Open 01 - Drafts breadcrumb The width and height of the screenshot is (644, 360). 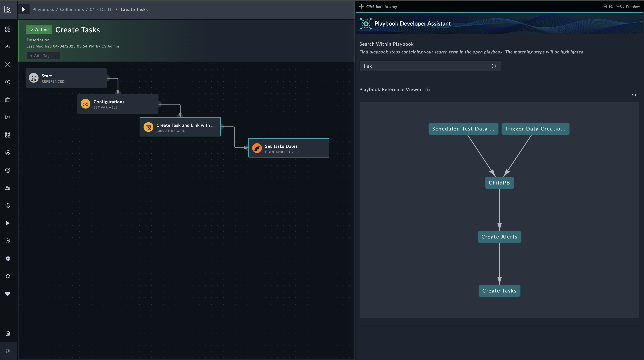(102, 10)
